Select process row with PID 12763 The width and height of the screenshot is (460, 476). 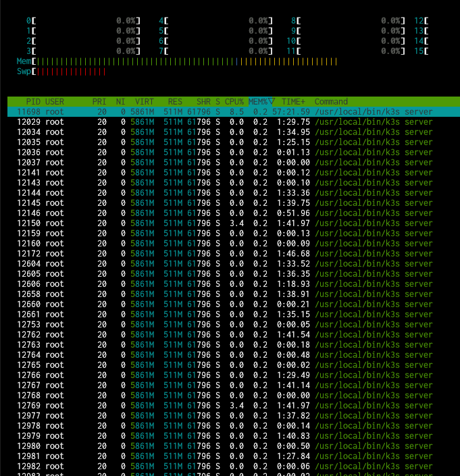[234, 344]
